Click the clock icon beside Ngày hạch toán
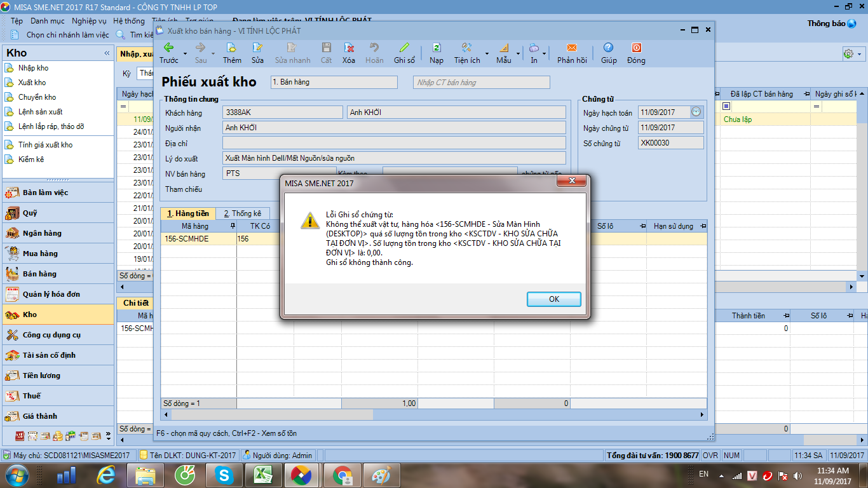Screen dimensions: 868x488 (696, 112)
